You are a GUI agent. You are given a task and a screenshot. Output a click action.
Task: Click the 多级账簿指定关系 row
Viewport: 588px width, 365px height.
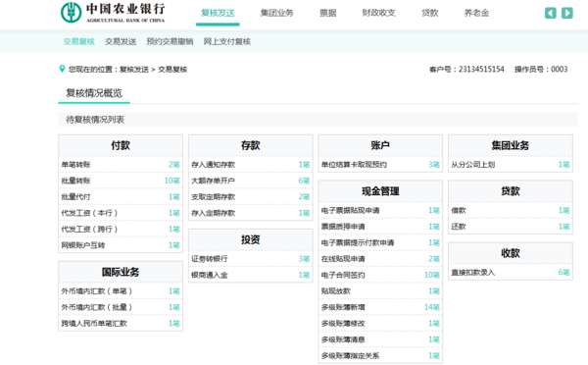(380, 355)
